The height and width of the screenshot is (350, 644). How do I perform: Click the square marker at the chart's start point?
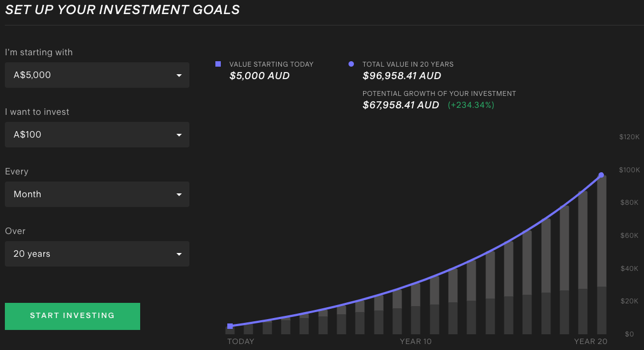[230, 326]
